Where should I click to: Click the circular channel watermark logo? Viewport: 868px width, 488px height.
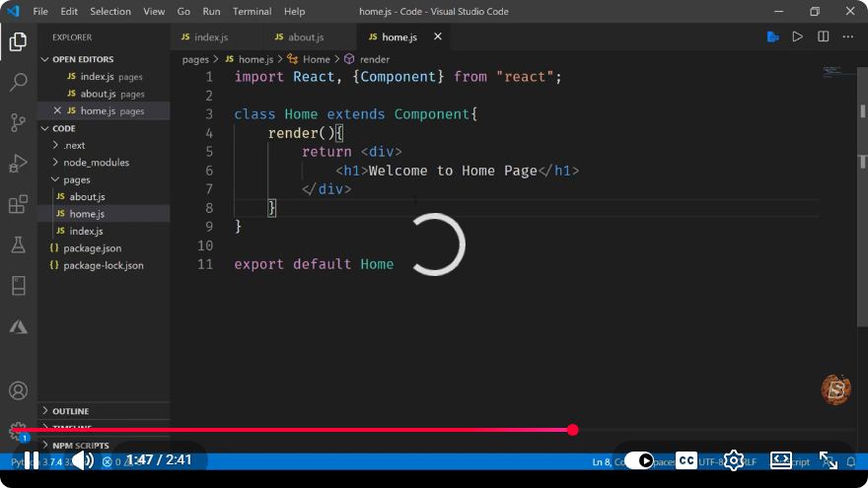click(x=835, y=389)
